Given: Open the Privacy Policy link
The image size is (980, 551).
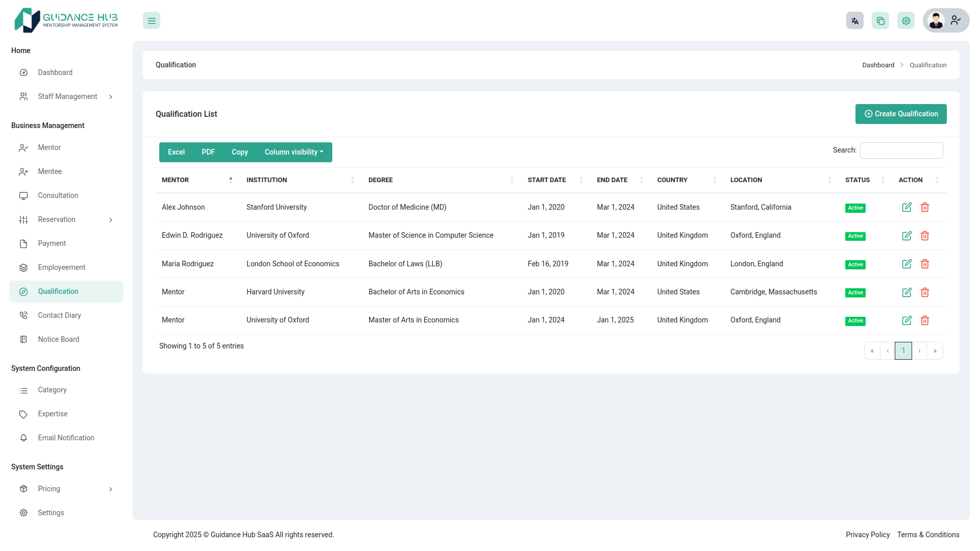Looking at the screenshot, I should 867,535.
